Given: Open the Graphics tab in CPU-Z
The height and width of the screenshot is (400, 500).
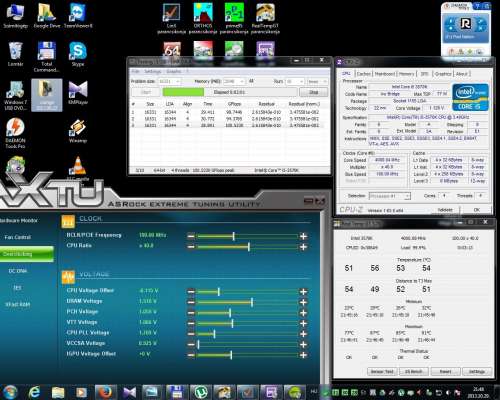Looking at the screenshot, I should tap(443, 74).
